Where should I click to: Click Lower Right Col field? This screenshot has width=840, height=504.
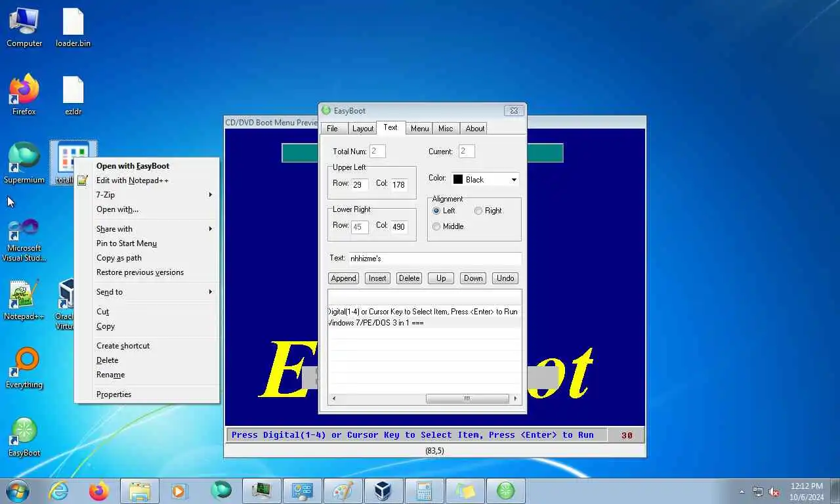399,227
